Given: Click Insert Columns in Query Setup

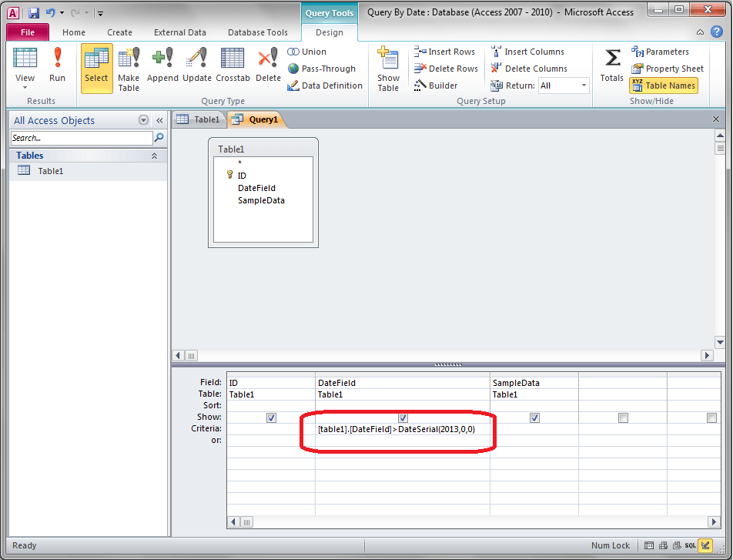Looking at the screenshot, I should pyautogui.click(x=527, y=52).
